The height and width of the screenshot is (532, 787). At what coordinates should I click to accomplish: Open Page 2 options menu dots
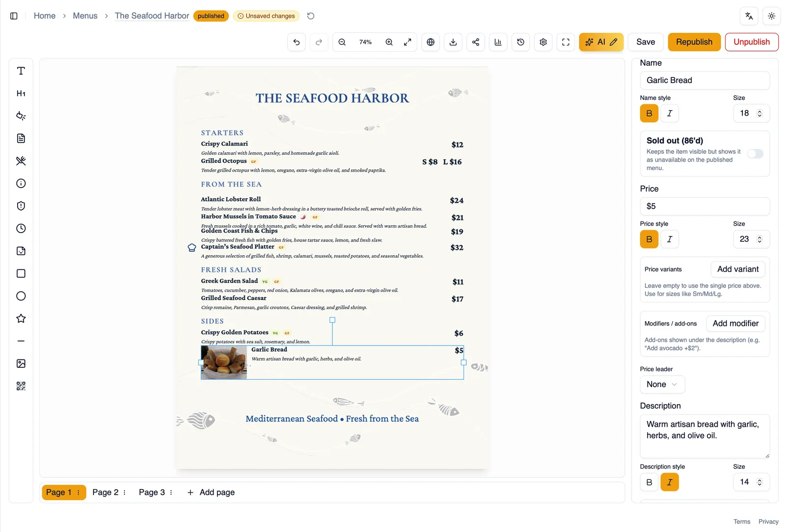124,492
